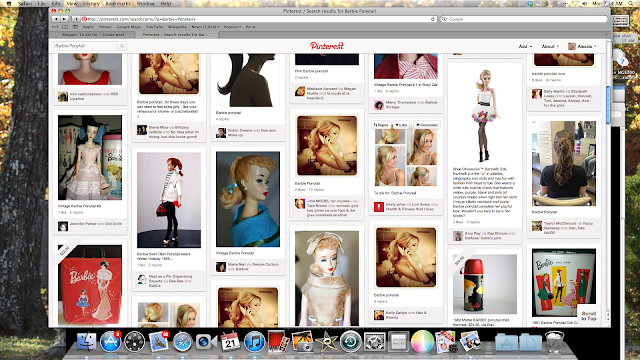Open the Applications folder stack in dock
The width and height of the screenshot is (640, 360).
(x=506, y=342)
